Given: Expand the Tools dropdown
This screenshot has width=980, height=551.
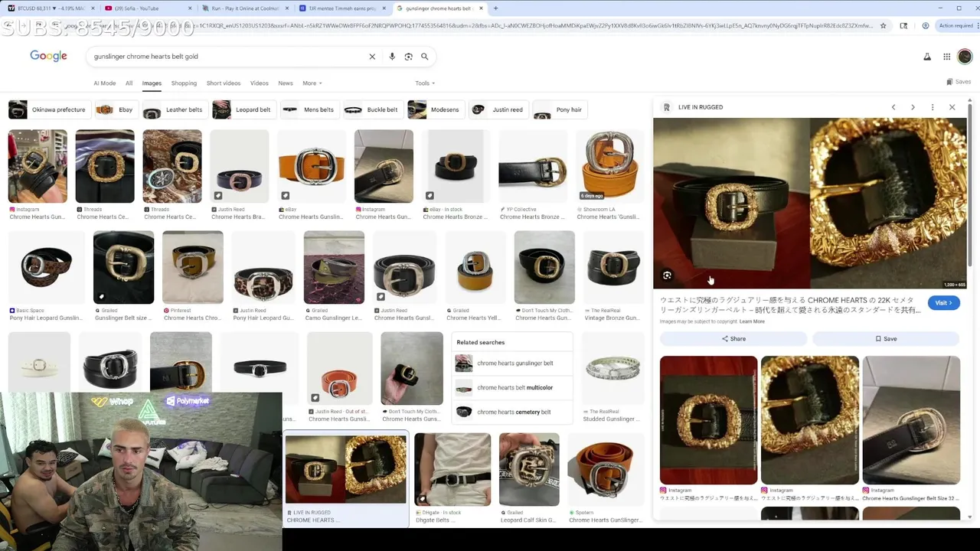Looking at the screenshot, I should (x=425, y=83).
